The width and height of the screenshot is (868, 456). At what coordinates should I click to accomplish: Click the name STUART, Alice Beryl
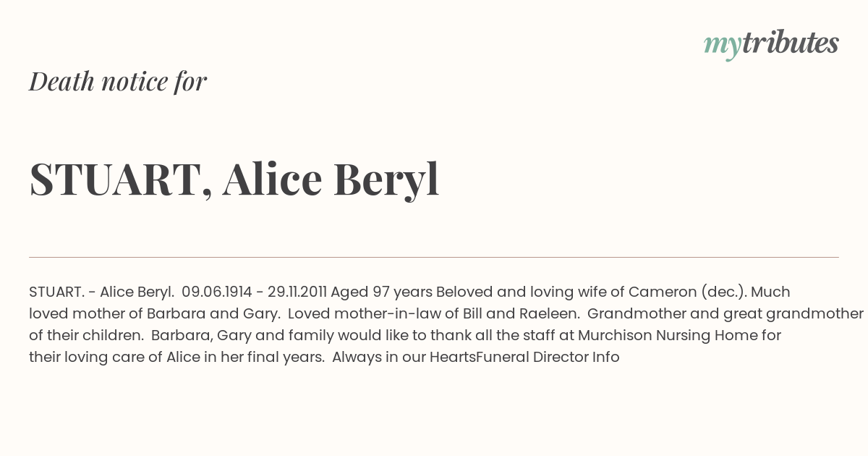[234, 180]
